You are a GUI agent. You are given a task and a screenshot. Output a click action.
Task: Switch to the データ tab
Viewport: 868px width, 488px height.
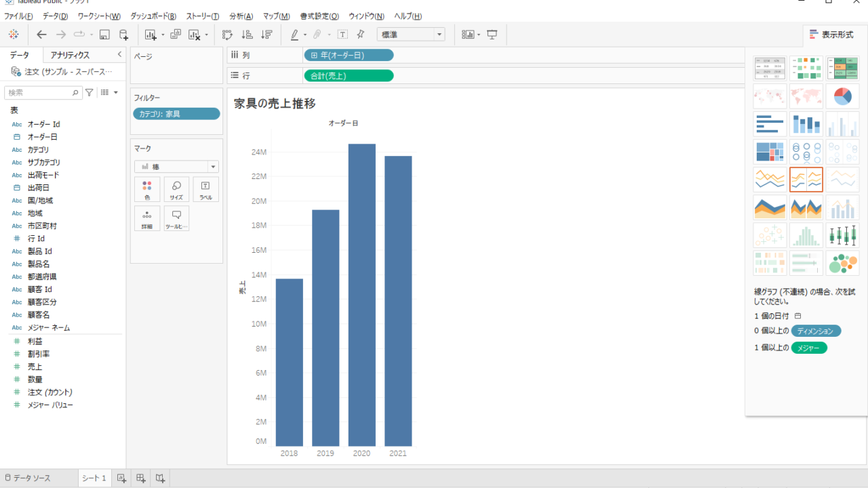coord(20,55)
